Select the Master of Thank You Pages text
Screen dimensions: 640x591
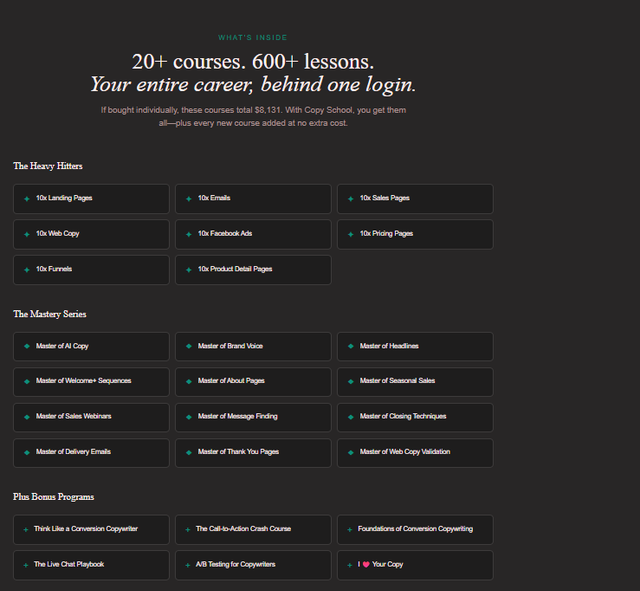[x=238, y=452]
